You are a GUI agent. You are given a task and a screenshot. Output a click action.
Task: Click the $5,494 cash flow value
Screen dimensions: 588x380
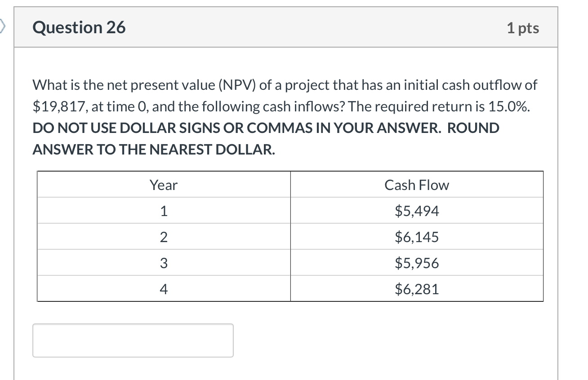coord(416,211)
